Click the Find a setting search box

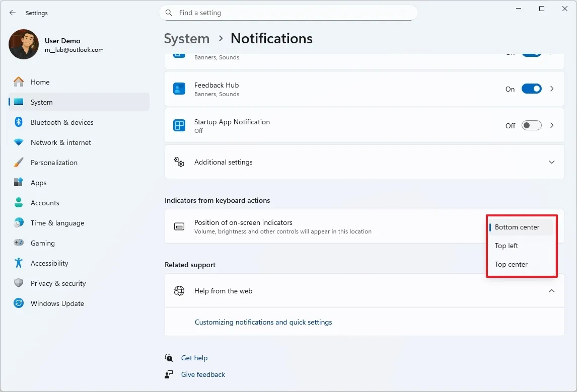(x=288, y=13)
